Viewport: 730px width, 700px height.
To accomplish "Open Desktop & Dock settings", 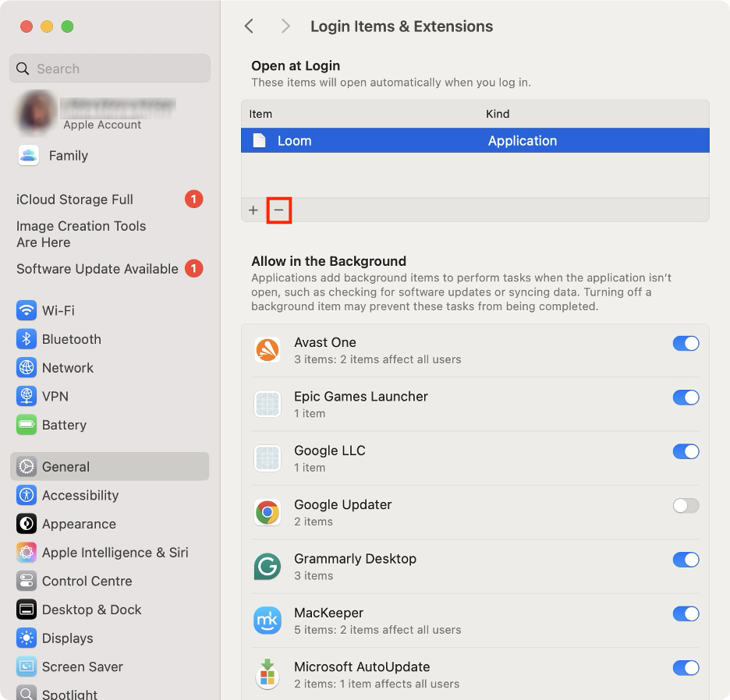I will [91, 610].
